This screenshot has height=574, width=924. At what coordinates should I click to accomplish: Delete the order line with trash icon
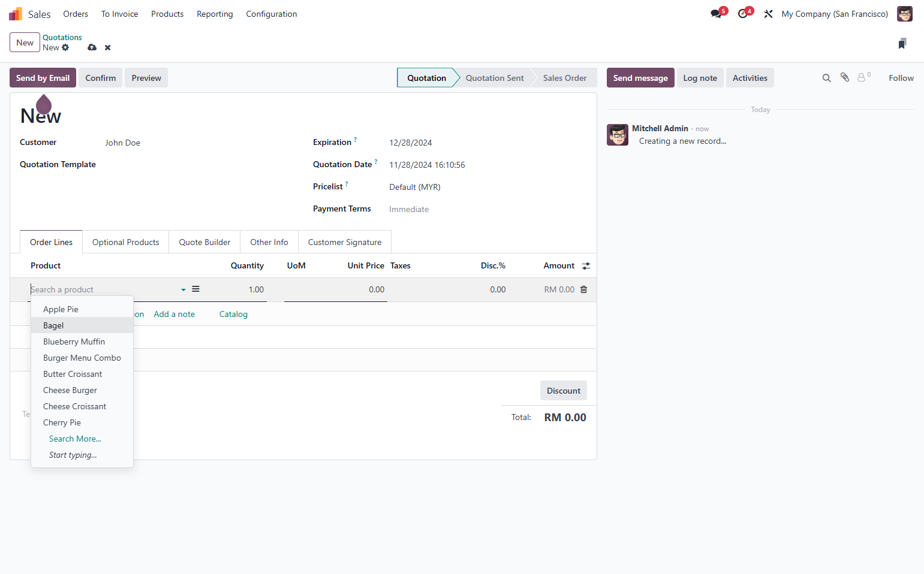pyautogui.click(x=583, y=289)
